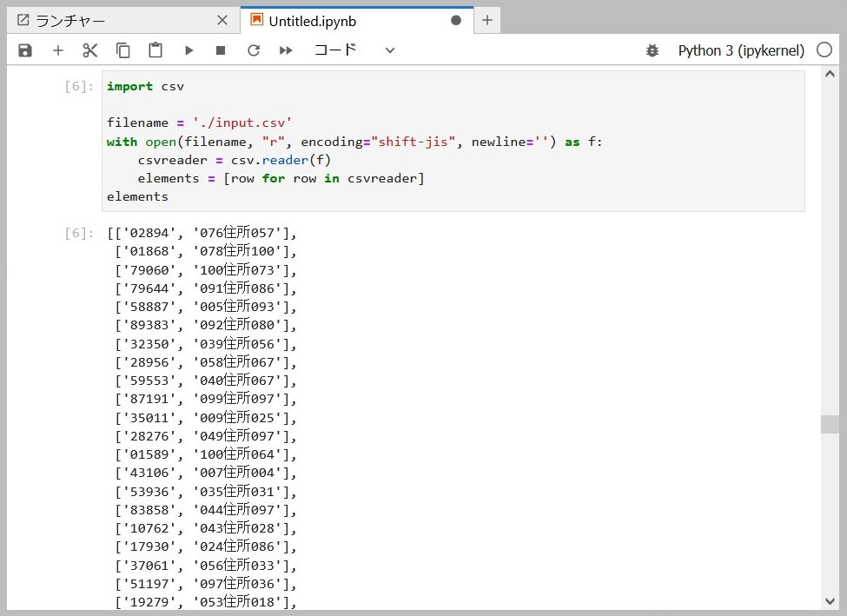Viewport: 847px width, 616px height.
Task: Cut the selected cell with scissors icon
Action: [x=90, y=50]
